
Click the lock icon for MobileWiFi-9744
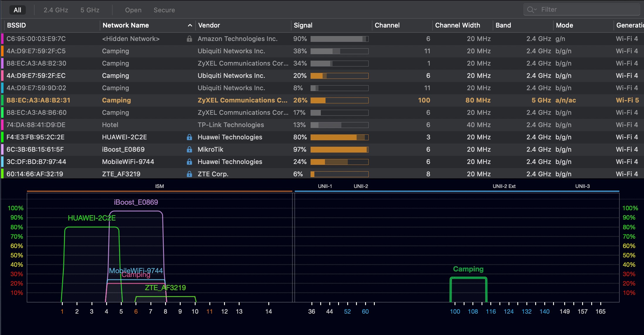pyautogui.click(x=189, y=162)
